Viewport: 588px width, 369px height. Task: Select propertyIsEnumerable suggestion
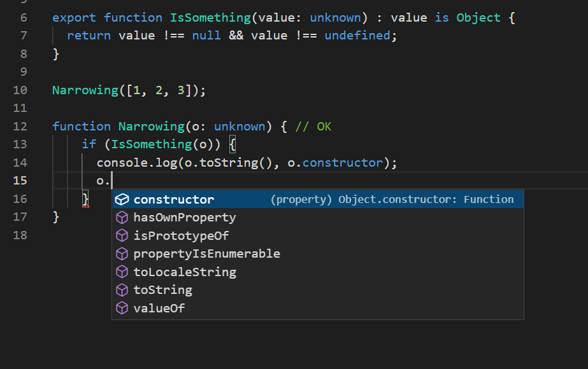pyautogui.click(x=318, y=254)
